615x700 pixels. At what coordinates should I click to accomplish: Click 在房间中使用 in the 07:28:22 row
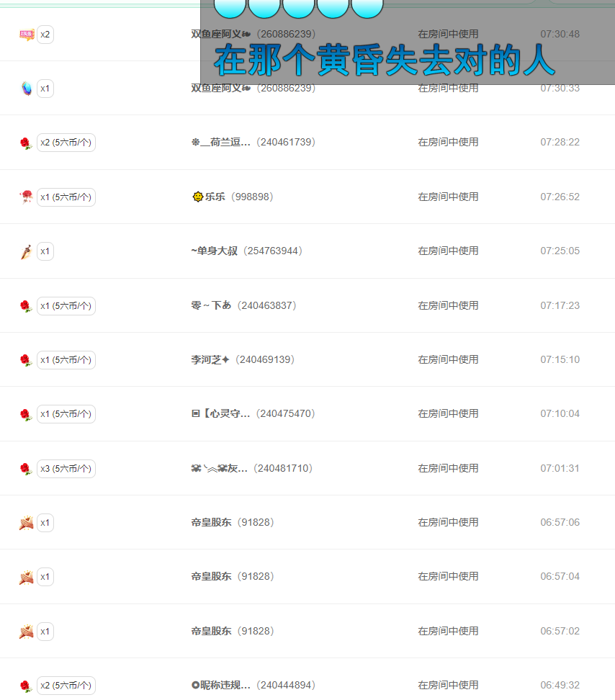coord(448,142)
